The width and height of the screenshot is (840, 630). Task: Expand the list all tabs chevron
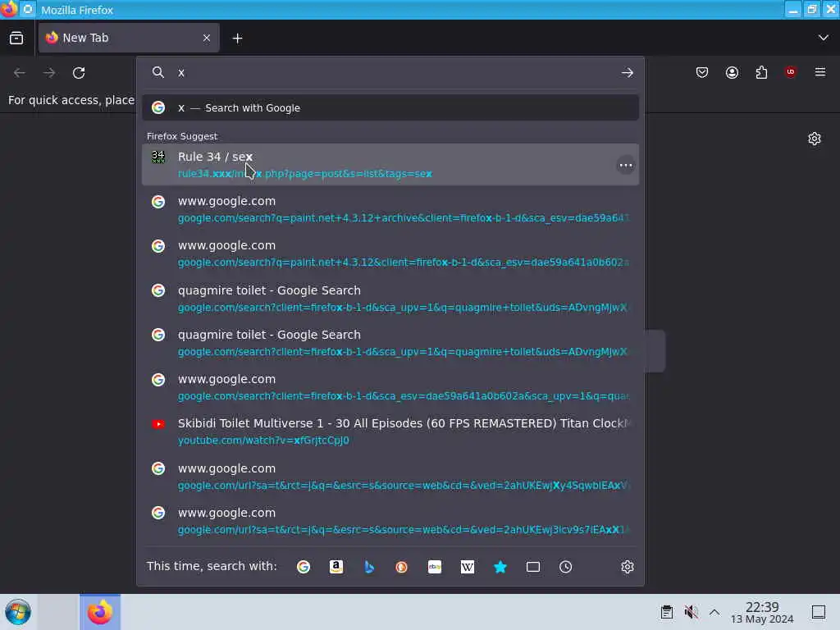point(823,38)
